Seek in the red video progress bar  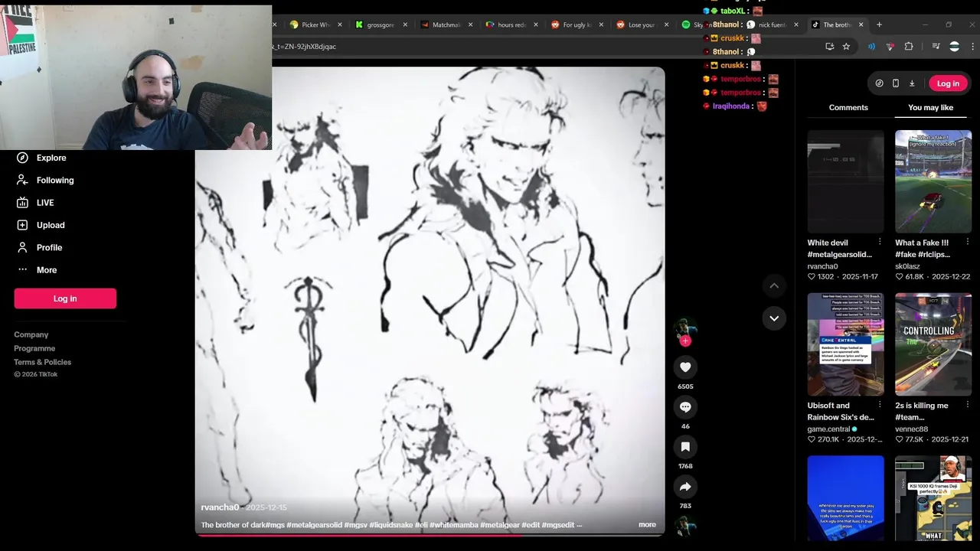click(x=430, y=535)
